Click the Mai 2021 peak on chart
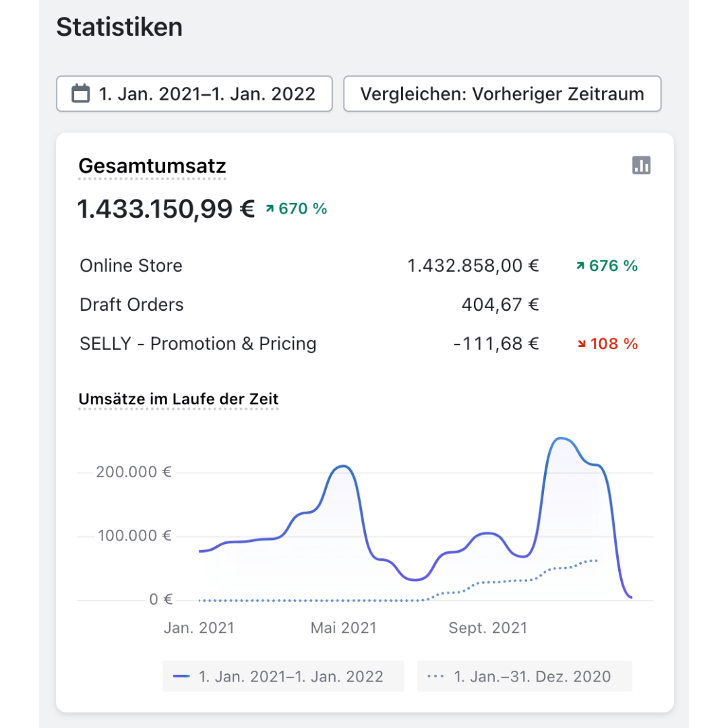Viewport: 728px width, 728px height. (343, 466)
